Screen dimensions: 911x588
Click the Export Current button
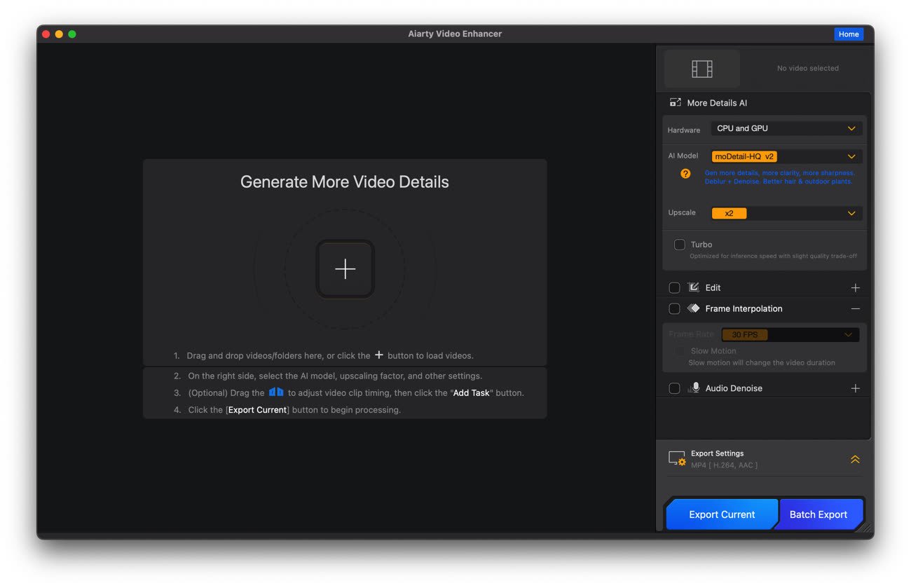click(722, 514)
